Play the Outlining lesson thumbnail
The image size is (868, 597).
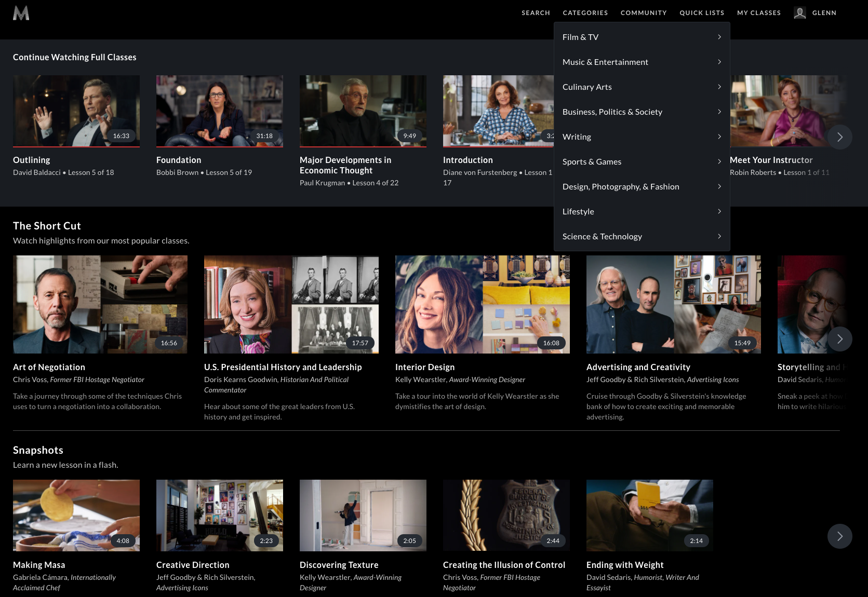[x=76, y=111]
